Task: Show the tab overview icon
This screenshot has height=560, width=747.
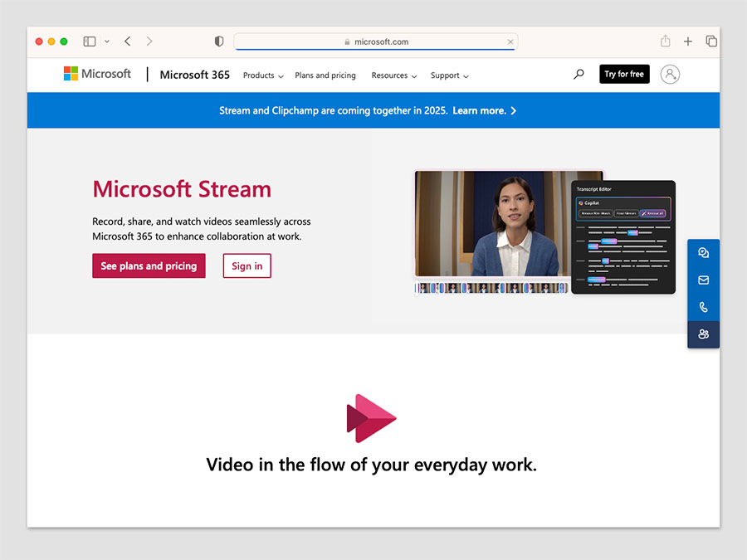Action: click(x=711, y=41)
